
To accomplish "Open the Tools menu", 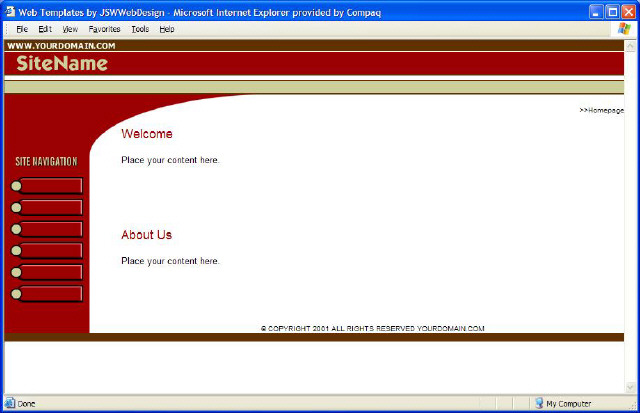I will [140, 29].
